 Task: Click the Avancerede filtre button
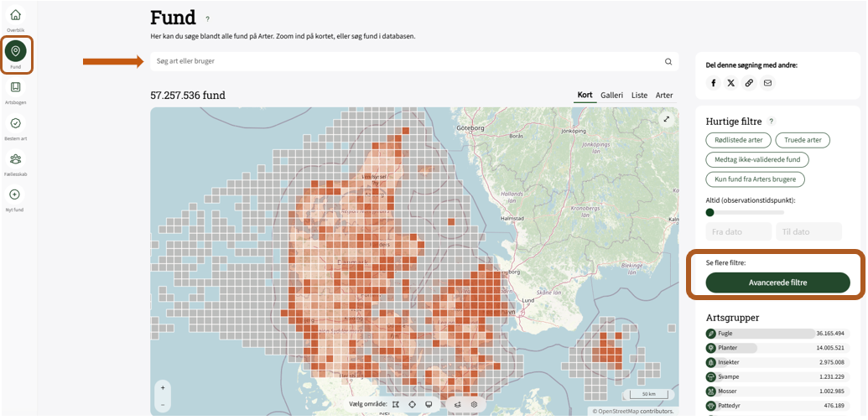pyautogui.click(x=777, y=283)
